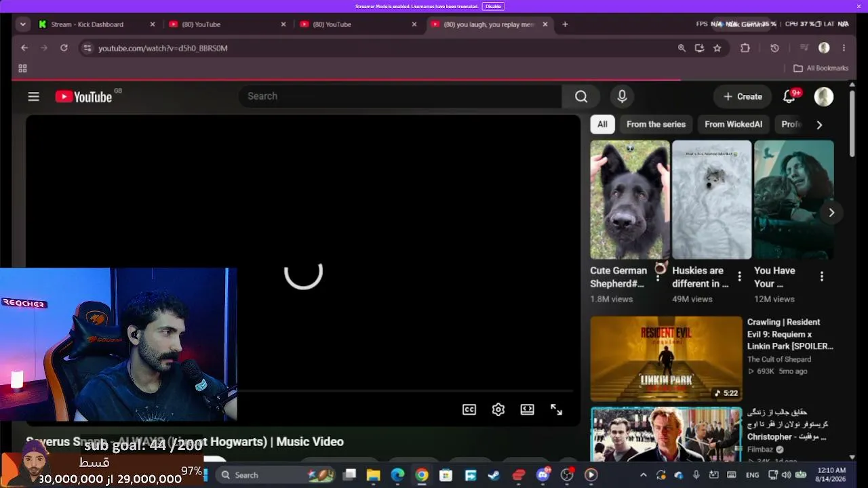The height and width of the screenshot is (488, 868).
Task: Launch Microsoft Edge from the taskbar
Action: tap(397, 475)
